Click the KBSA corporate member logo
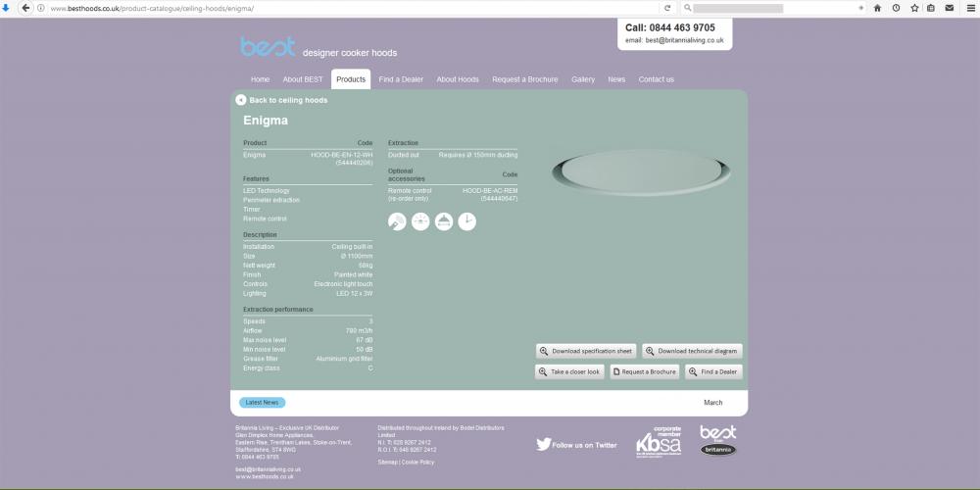This screenshot has height=490, width=980. (x=659, y=442)
